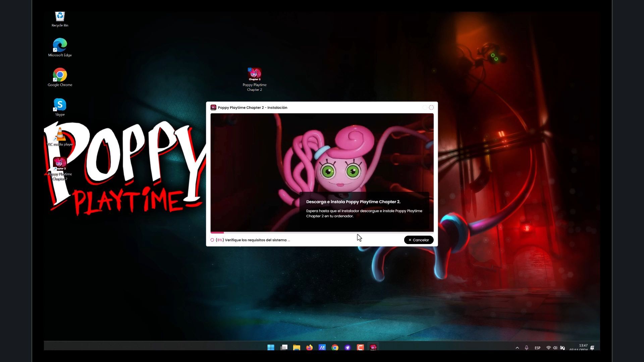
Task: Minimize the installer using the faint round button
Action: click(425, 108)
